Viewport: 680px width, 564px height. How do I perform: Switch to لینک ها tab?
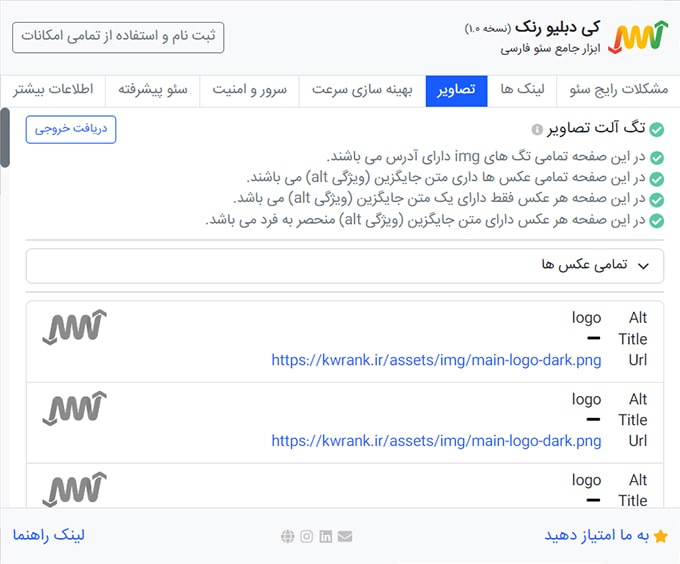click(x=522, y=90)
